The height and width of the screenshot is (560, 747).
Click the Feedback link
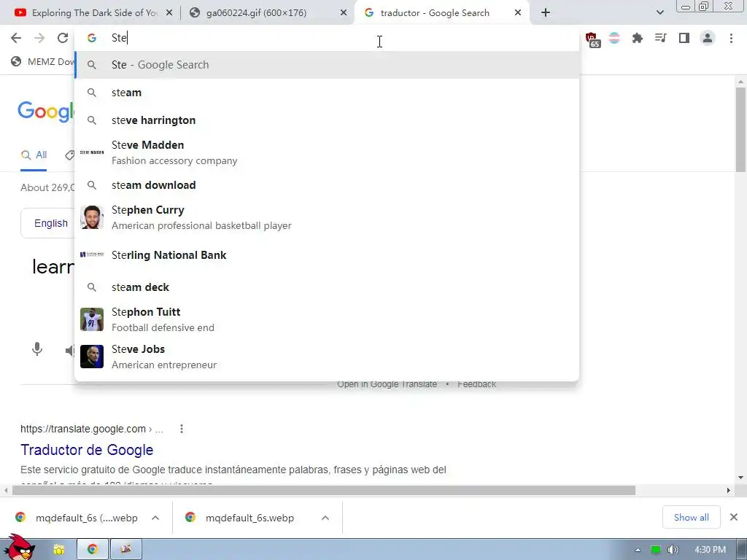tap(476, 384)
